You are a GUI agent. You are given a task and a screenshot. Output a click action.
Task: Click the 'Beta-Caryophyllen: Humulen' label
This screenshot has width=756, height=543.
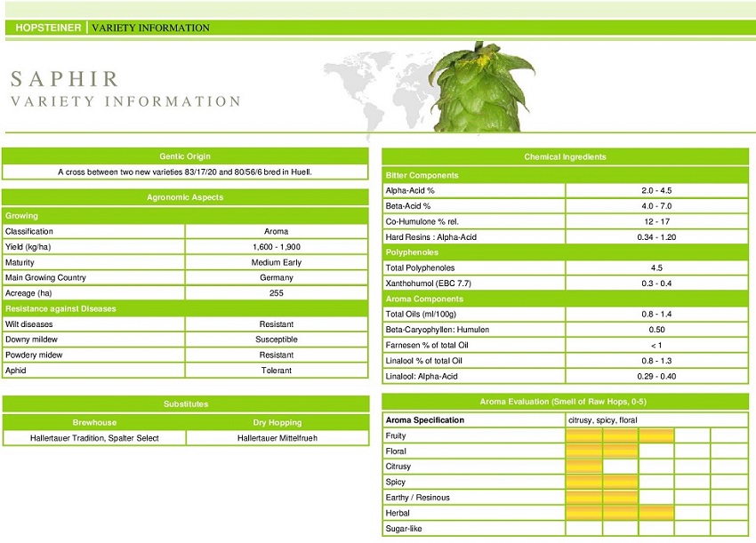(x=438, y=330)
